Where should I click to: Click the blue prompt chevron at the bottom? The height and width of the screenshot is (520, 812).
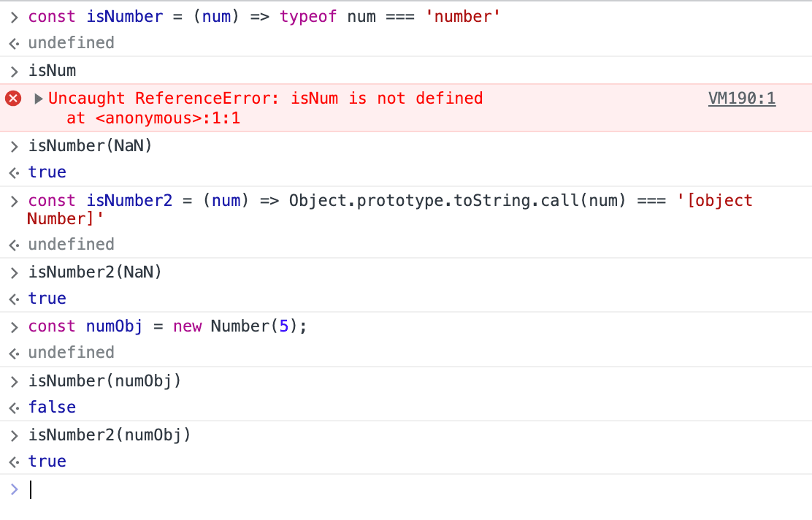(13, 489)
